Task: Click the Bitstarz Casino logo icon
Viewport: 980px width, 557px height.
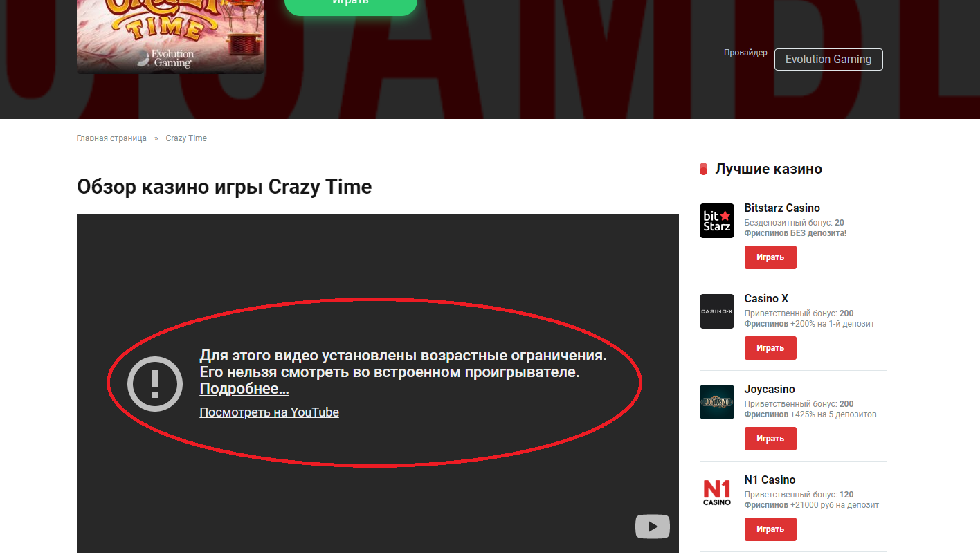Action: [717, 221]
